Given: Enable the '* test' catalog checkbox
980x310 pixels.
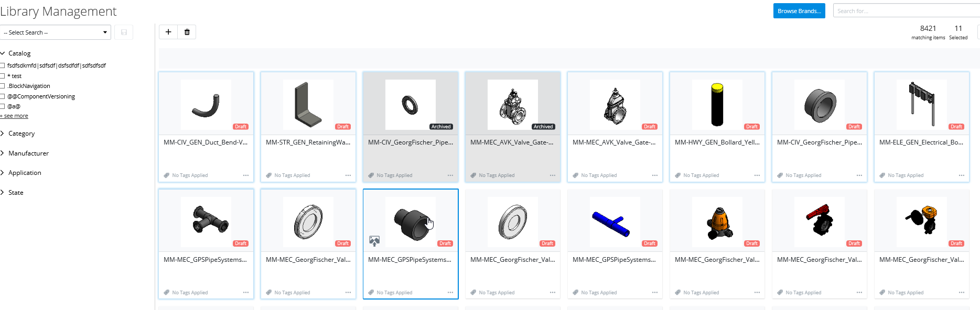Looking at the screenshot, I should tap(3, 76).
